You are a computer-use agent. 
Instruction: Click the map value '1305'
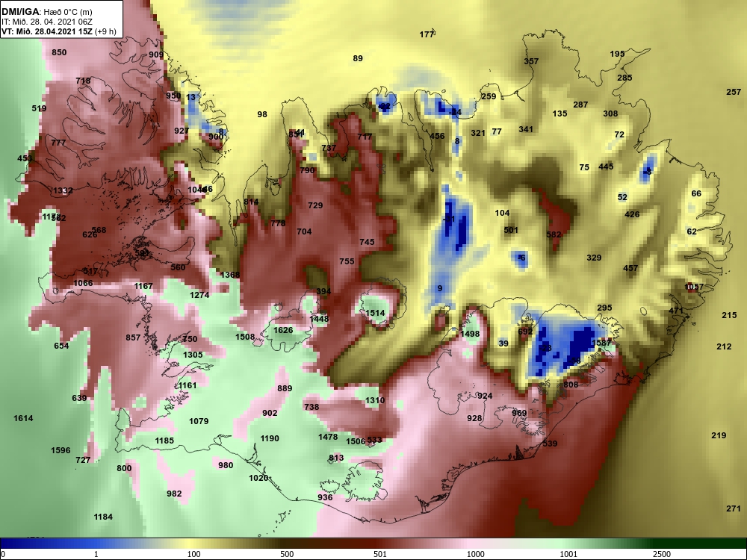click(193, 355)
